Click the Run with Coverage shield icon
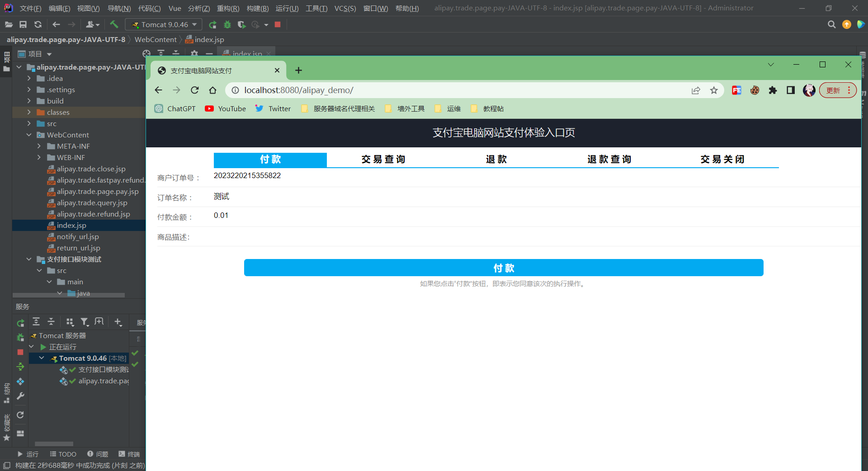Screen dimensions: 868x471 242,24
